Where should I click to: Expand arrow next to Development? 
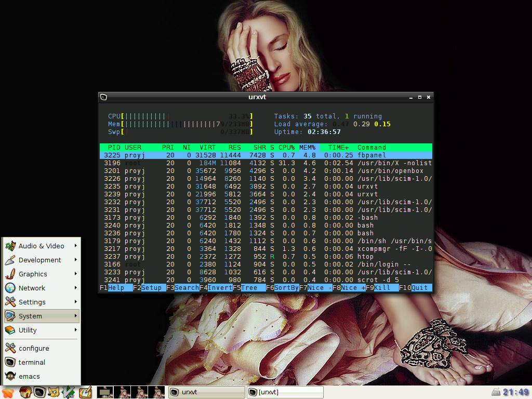tap(76, 260)
